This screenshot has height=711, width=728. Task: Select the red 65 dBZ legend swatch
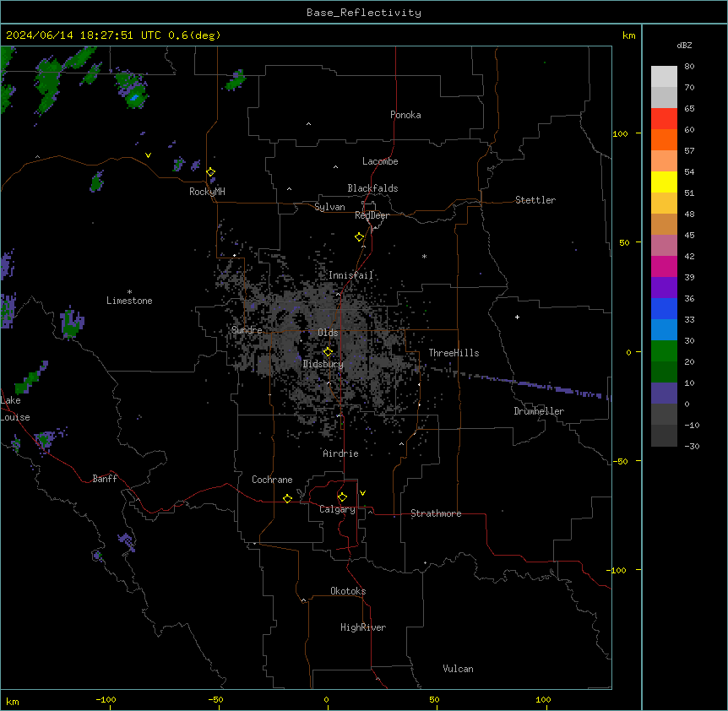tap(664, 118)
